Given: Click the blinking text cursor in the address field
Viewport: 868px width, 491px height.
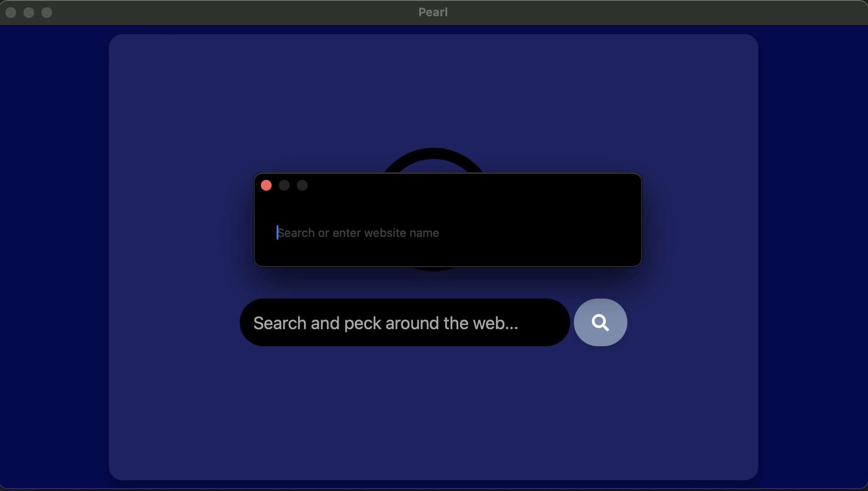Looking at the screenshot, I should point(277,232).
